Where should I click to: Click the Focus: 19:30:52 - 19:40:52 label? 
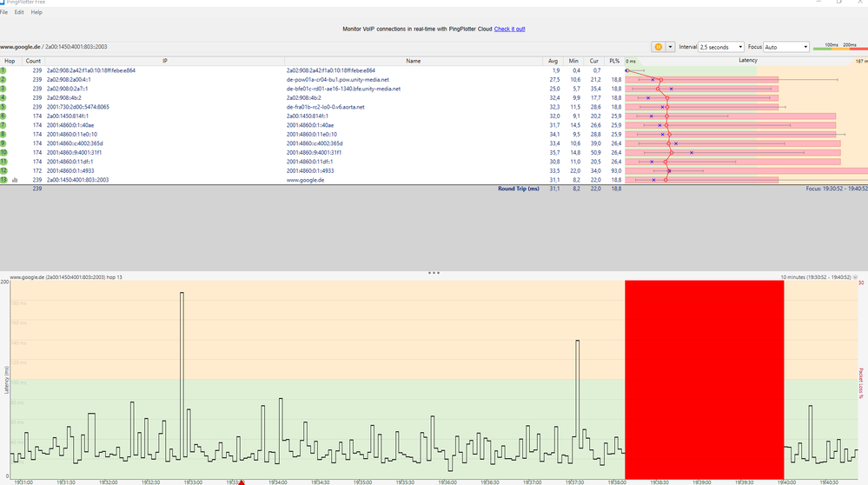coord(837,189)
